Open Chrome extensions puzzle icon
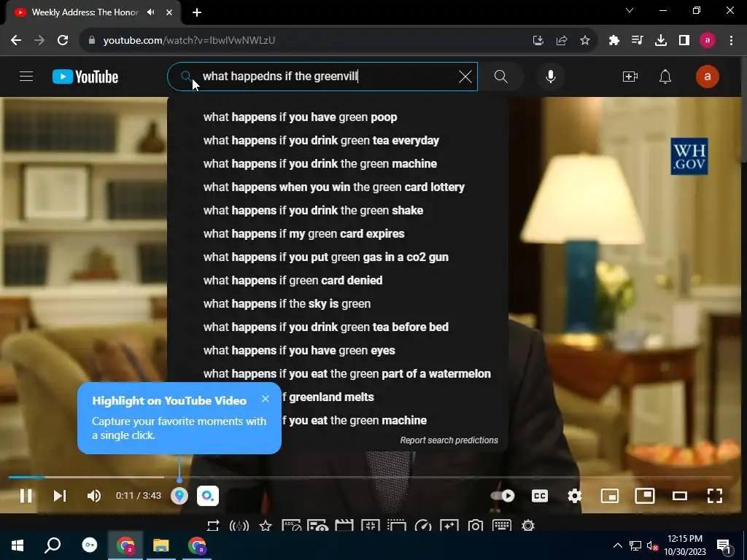Image resolution: width=747 pixels, height=560 pixels. point(614,41)
